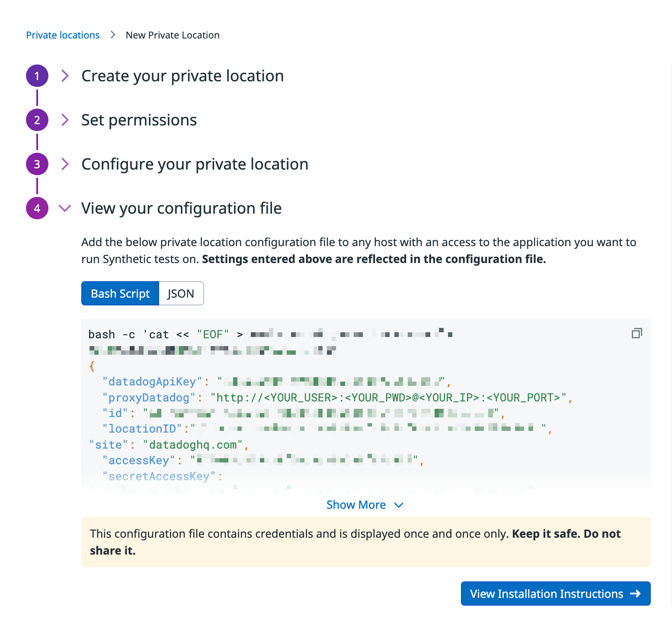
Task: Click the step 2 circle badge
Action: click(x=37, y=120)
